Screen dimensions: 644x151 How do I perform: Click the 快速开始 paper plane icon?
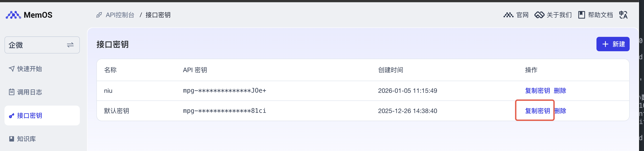pyautogui.click(x=11, y=69)
